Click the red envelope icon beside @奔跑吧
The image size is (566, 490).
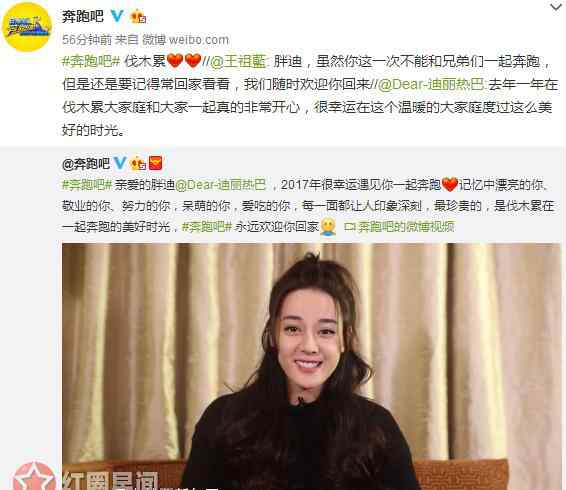[x=156, y=163]
